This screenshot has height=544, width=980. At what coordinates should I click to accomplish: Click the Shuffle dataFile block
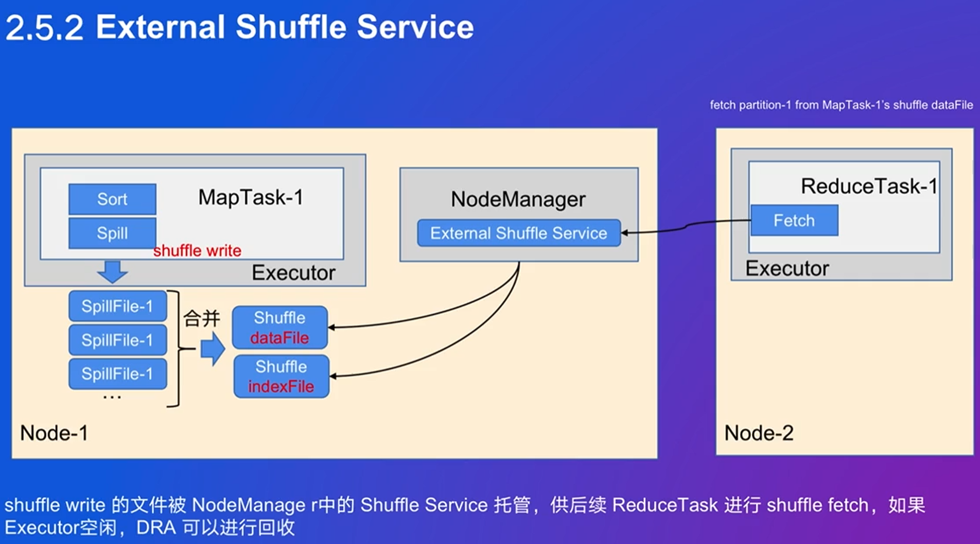coord(279,328)
